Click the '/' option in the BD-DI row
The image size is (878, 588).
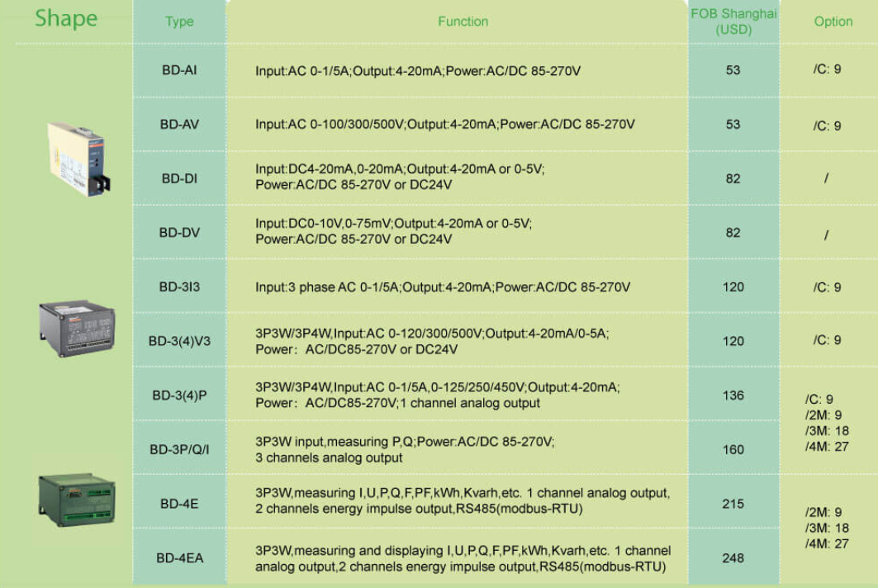click(x=826, y=178)
